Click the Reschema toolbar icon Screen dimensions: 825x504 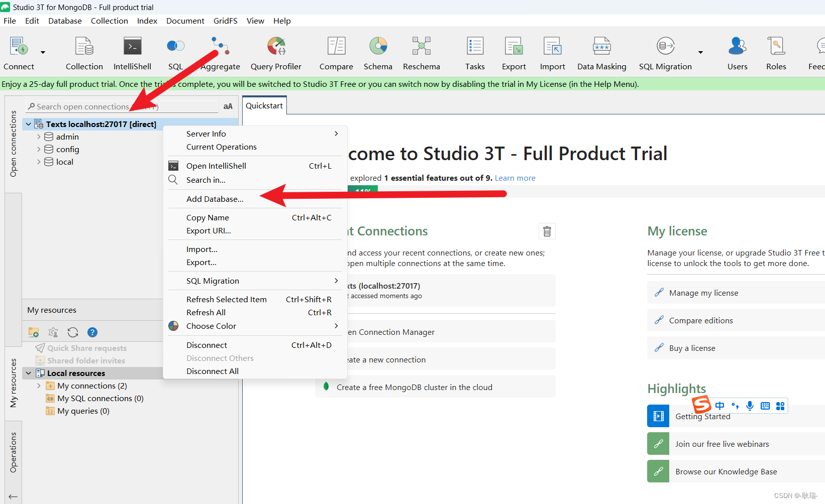(421, 46)
